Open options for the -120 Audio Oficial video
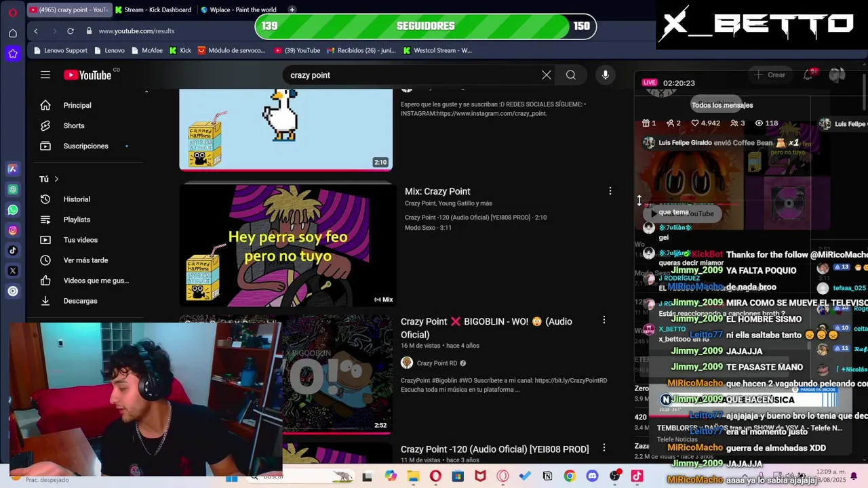The image size is (868, 488). (x=604, y=447)
